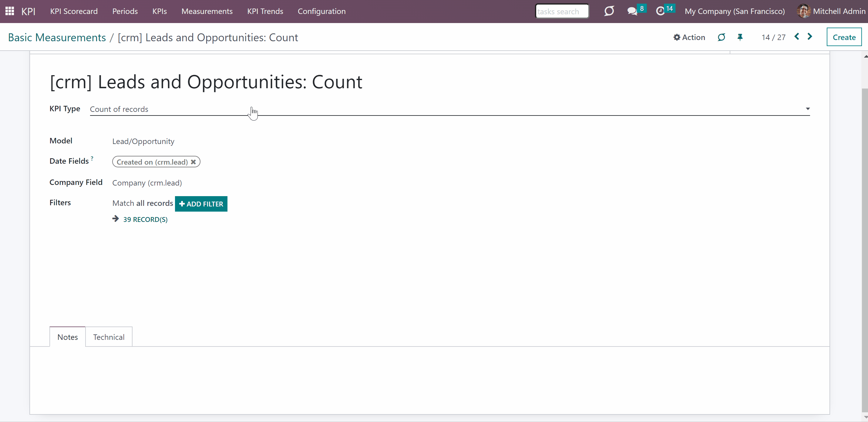Go to previous record arrow
This screenshot has height=422, width=868.
click(x=796, y=37)
